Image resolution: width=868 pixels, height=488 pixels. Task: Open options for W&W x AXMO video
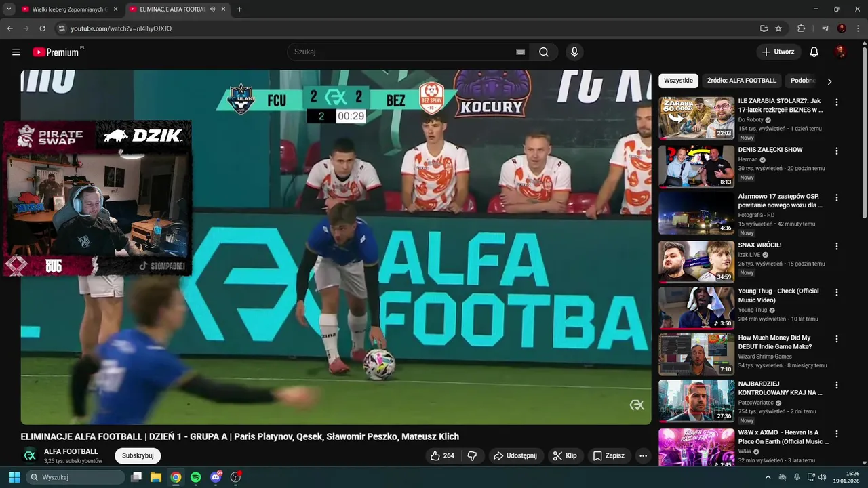coord(836,434)
